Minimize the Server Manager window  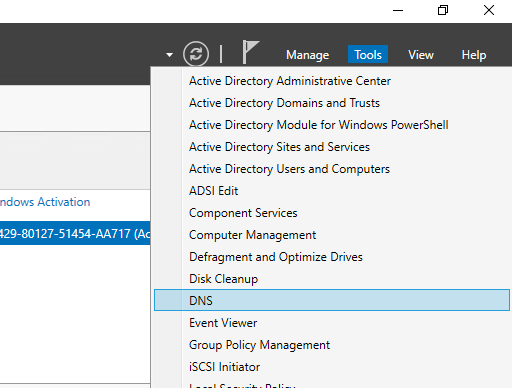tap(398, 10)
